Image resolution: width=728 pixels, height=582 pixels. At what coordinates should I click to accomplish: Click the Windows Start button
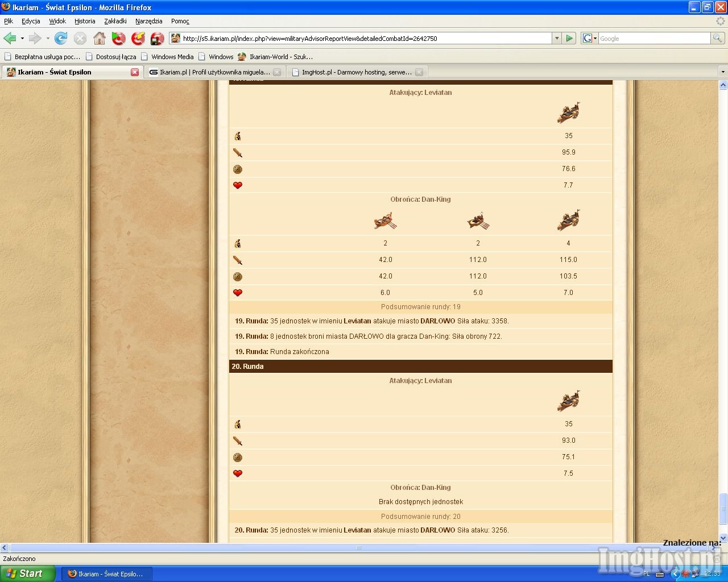(28, 573)
